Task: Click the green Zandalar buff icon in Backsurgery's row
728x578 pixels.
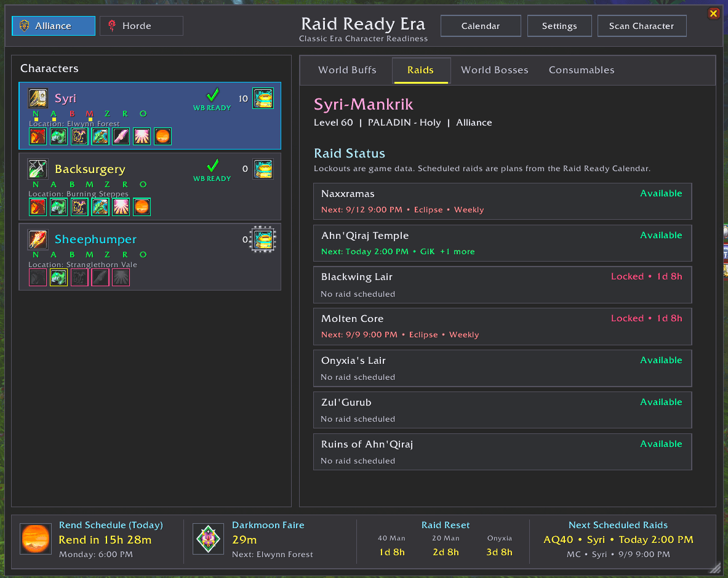Action: point(58,207)
